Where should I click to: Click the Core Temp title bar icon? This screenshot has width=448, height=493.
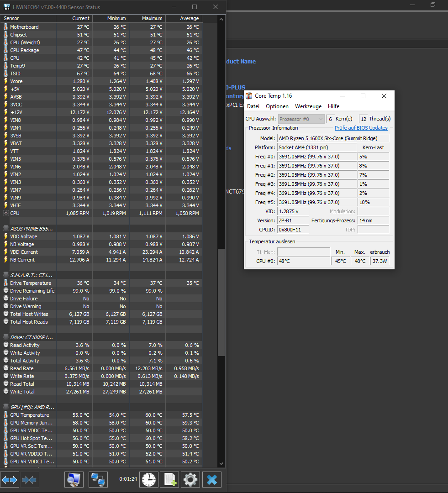click(x=249, y=96)
